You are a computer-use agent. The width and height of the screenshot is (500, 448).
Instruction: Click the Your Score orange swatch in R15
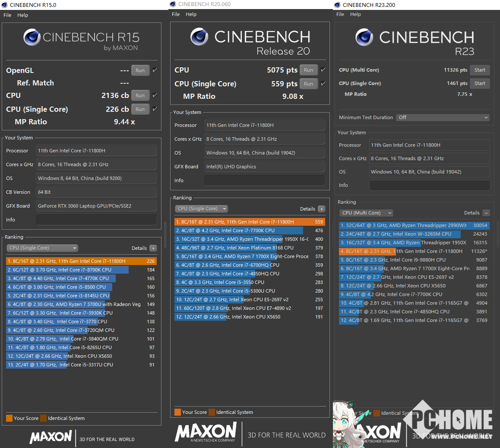pyautogui.click(x=9, y=418)
